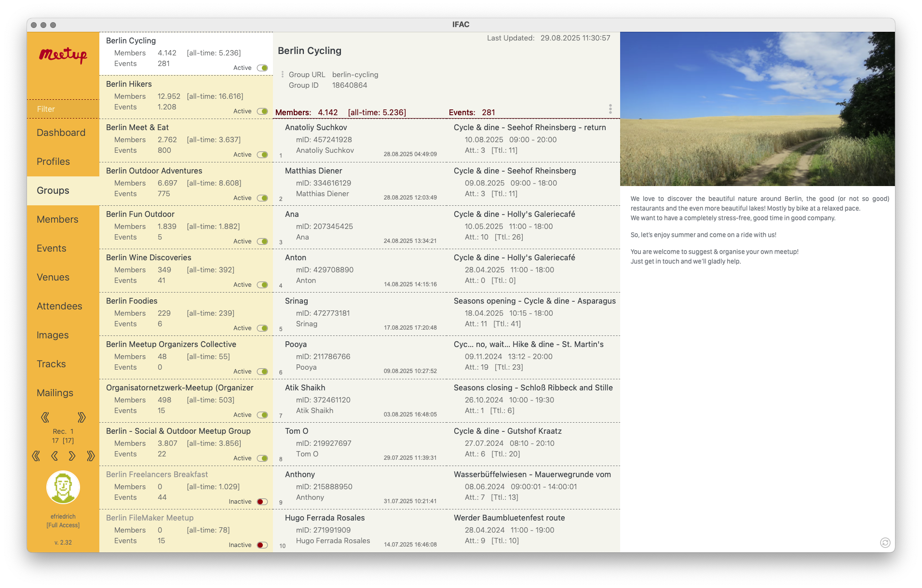Go to first record using bottom-row double-left chevron
922x588 pixels.
(x=36, y=456)
